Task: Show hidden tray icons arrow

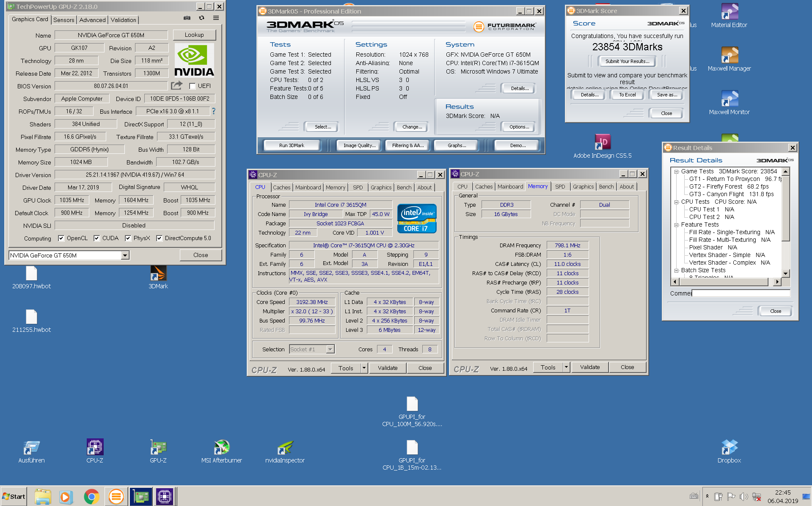Action: (707, 496)
